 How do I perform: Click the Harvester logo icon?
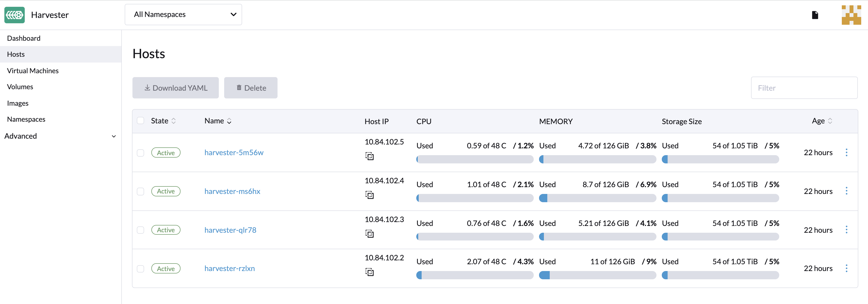coord(15,15)
